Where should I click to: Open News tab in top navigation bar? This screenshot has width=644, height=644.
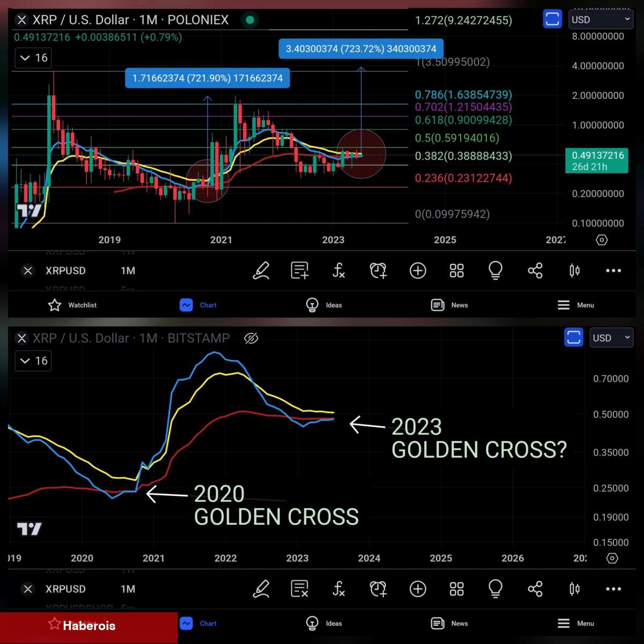[x=449, y=305]
